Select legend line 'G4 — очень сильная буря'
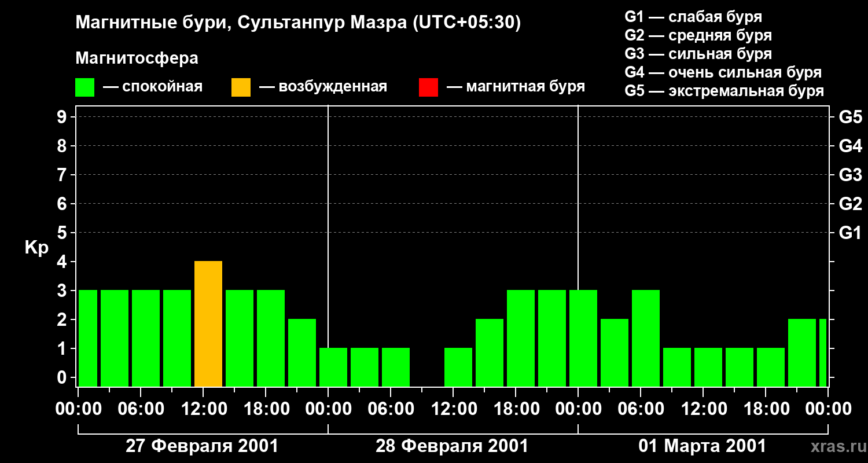The width and height of the screenshot is (868, 463). (723, 72)
